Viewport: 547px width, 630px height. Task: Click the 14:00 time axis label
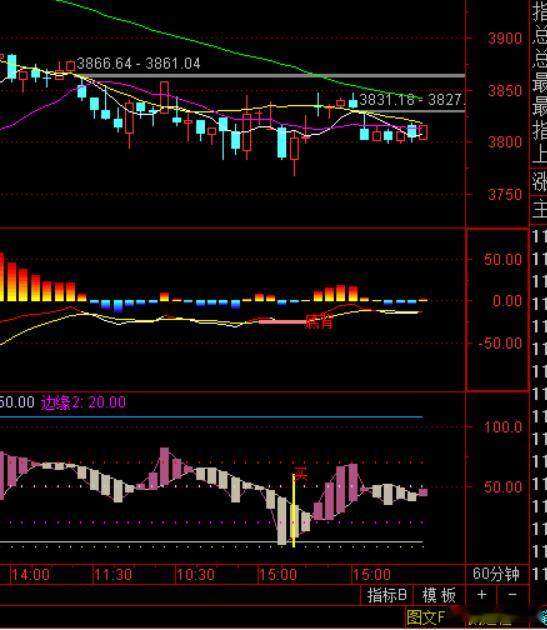tap(31, 575)
